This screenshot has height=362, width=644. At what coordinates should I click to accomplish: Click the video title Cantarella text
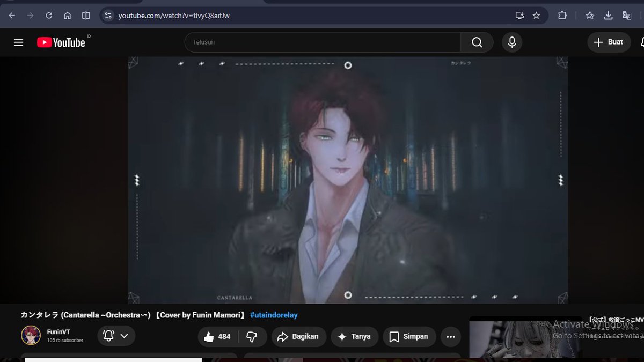(133, 315)
